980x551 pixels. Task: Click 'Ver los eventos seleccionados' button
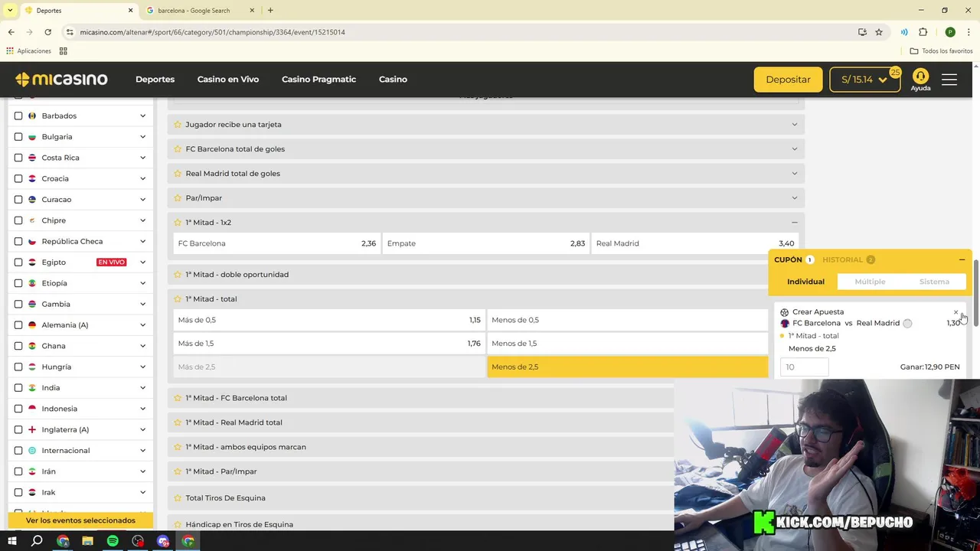tap(80, 520)
